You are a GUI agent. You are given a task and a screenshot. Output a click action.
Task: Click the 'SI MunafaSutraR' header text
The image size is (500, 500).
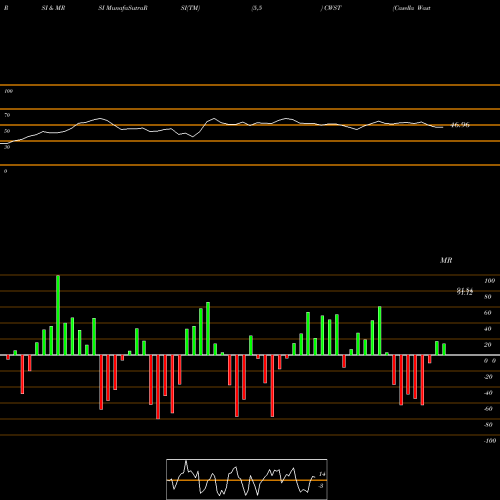[123, 8]
